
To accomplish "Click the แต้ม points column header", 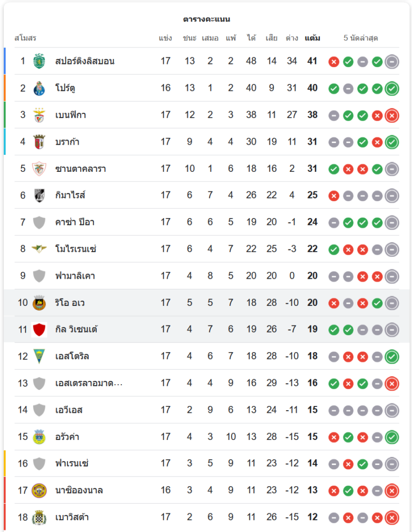I will pos(313,38).
